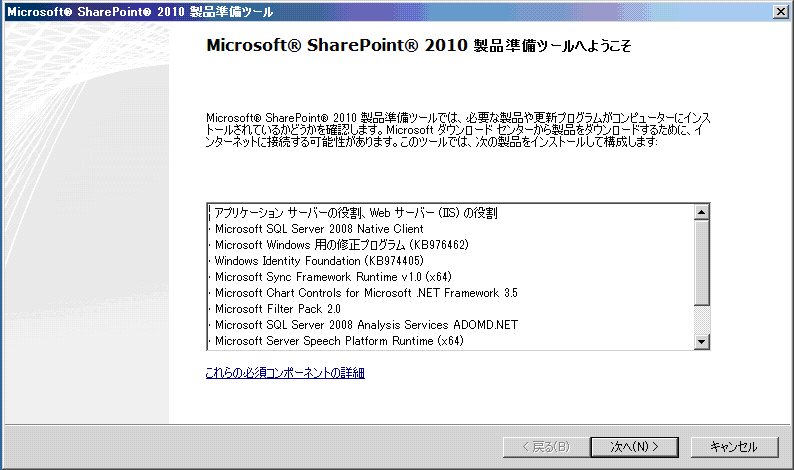Viewport: 794px width, 470px height.
Task: Select Microsoft Chart Controls for .NET Framework line
Action: tap(366, 293)
